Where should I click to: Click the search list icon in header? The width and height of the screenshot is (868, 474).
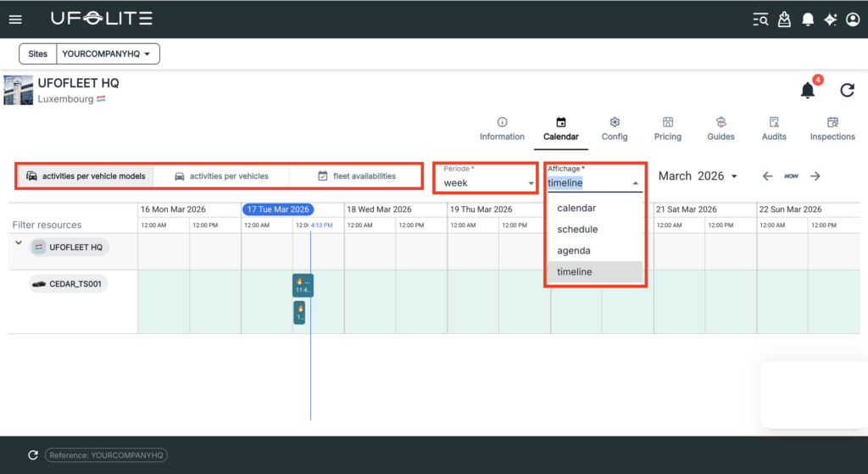tap(760, 19)
